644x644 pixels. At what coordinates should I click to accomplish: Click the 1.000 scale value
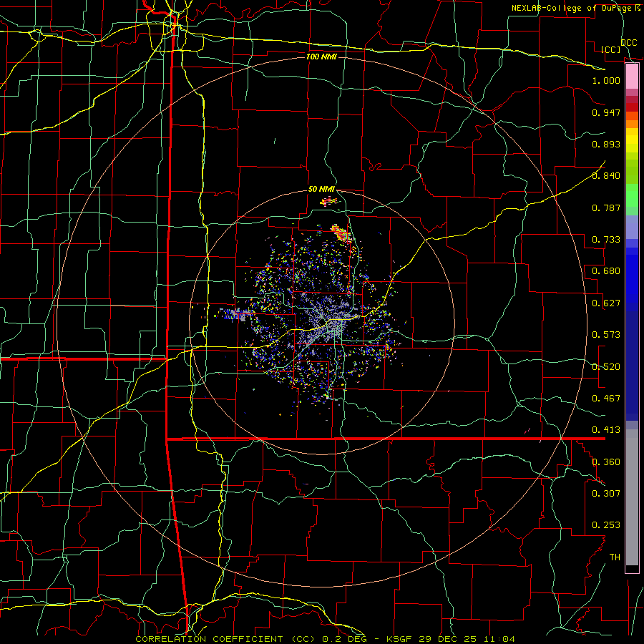click(606, 80)
